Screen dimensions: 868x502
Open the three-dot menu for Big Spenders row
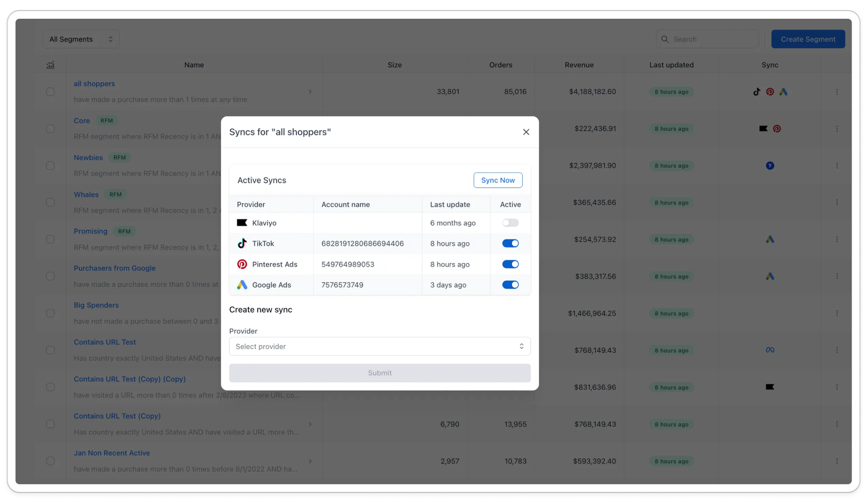836,313
